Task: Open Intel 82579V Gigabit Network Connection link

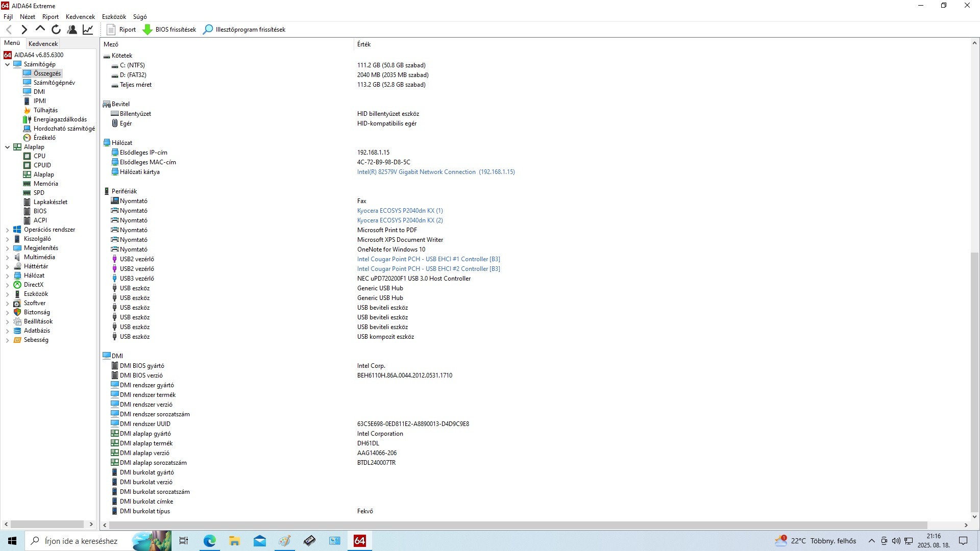Action: pyautogui.click(x=436, y=172)
